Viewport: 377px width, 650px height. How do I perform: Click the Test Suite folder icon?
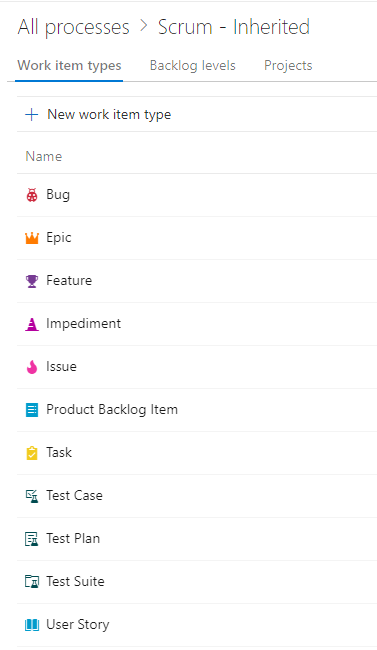click(32, 582)
